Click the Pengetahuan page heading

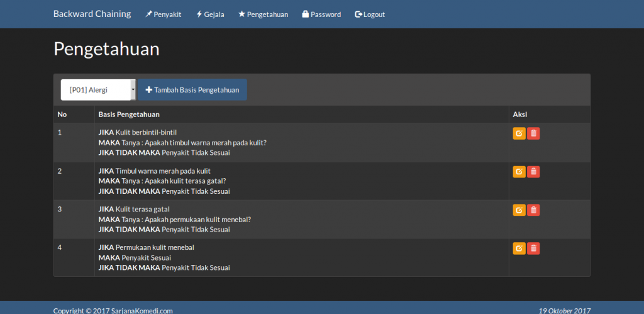(106, 49)
